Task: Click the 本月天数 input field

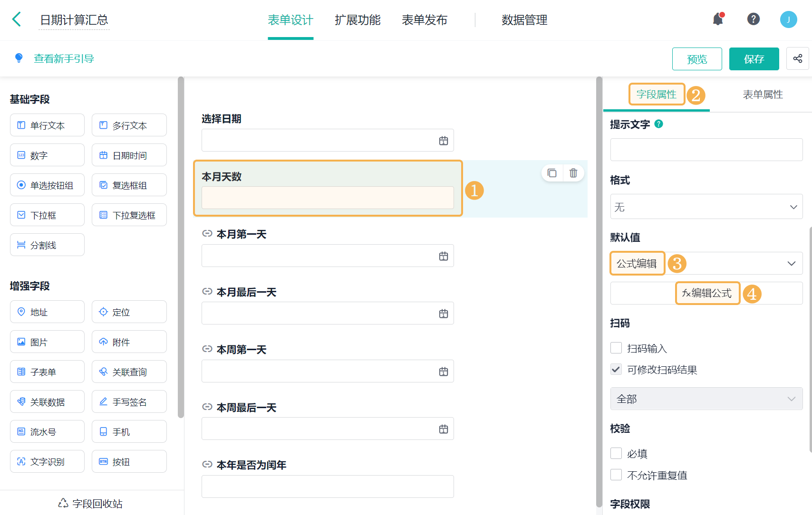Action: pyautogui.click(x=328, y=198)
